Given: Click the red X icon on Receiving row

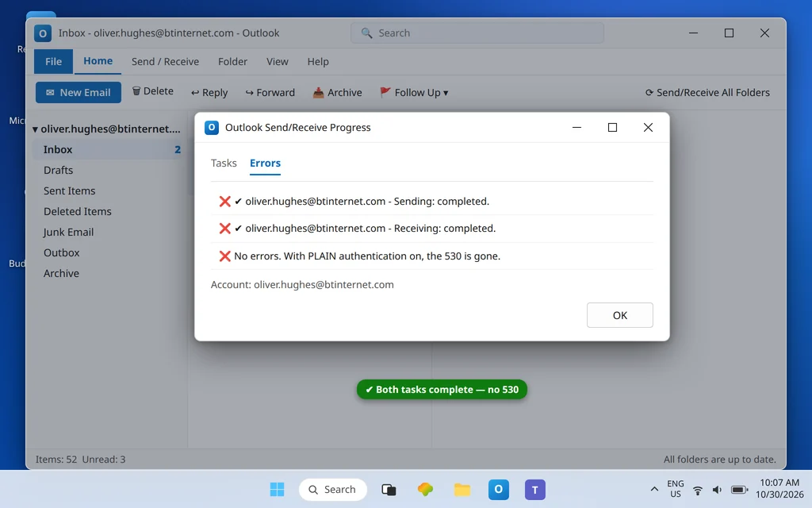Looking at the screenshot, I should point(224,229).
